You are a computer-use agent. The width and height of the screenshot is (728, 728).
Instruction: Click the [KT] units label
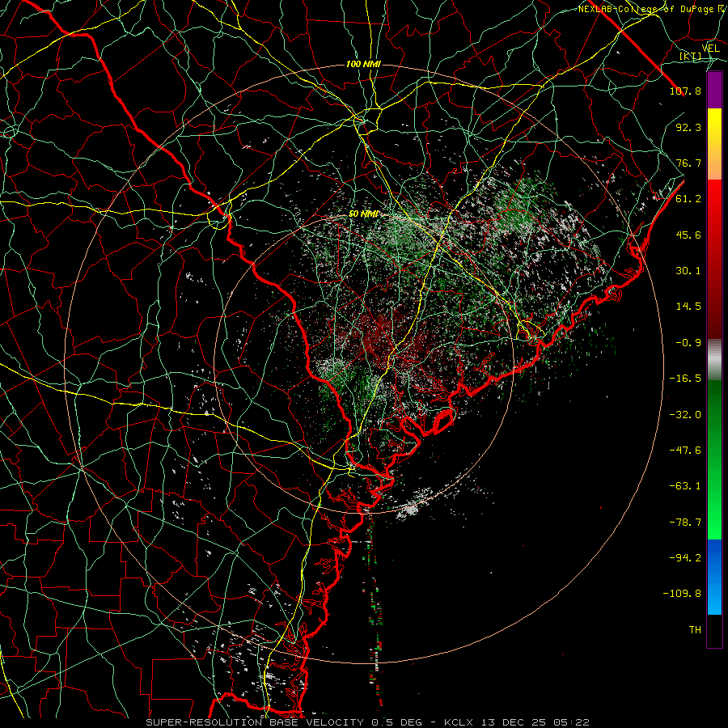(x=691, y=56)
